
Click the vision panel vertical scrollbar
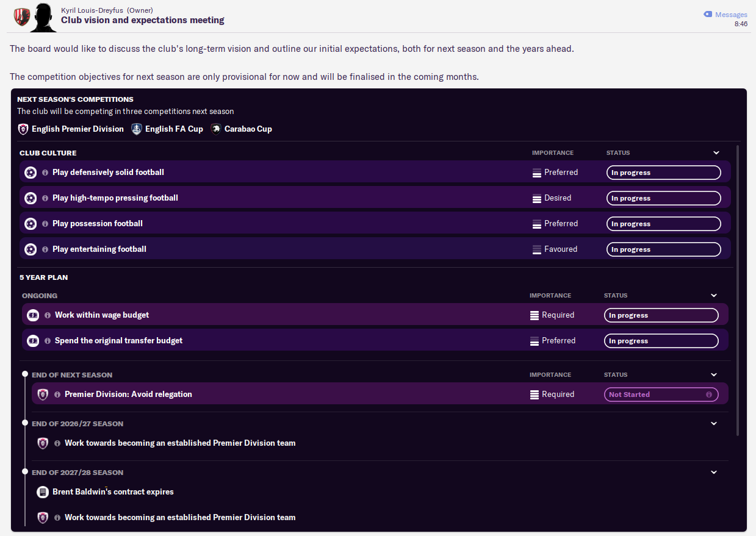[x=738, y=290]
